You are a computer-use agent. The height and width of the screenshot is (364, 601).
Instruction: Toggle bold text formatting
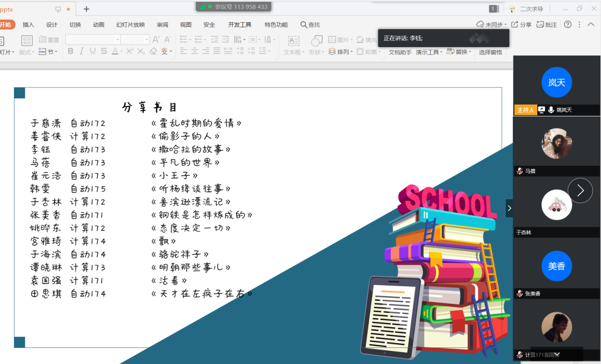coord(70,51)
